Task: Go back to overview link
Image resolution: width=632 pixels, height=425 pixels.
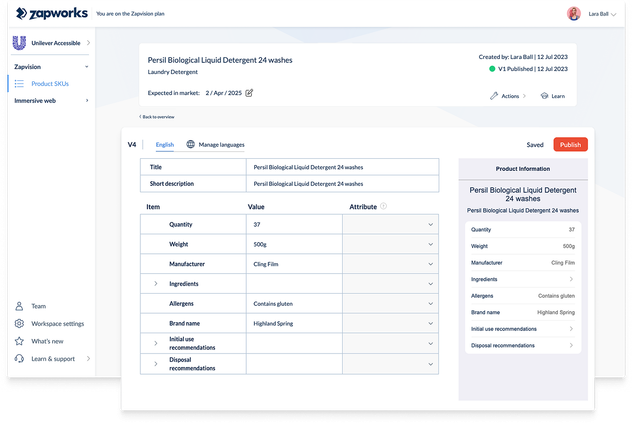Action: click(x=157, y=117)
